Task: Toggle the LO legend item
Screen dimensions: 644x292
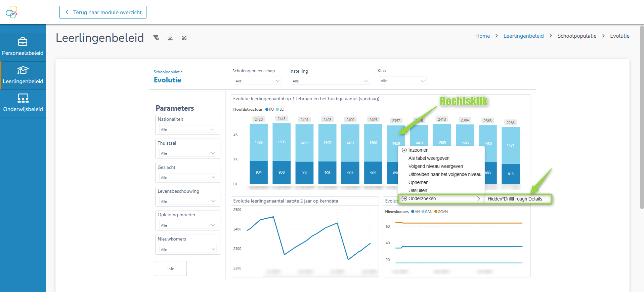Action: (x=280, y=109)
